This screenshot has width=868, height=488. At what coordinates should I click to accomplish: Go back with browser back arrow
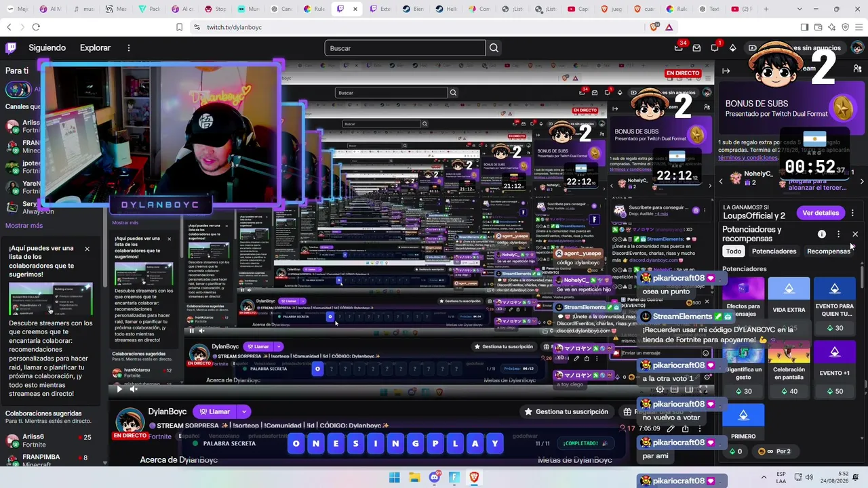click(x=9, y=27)
